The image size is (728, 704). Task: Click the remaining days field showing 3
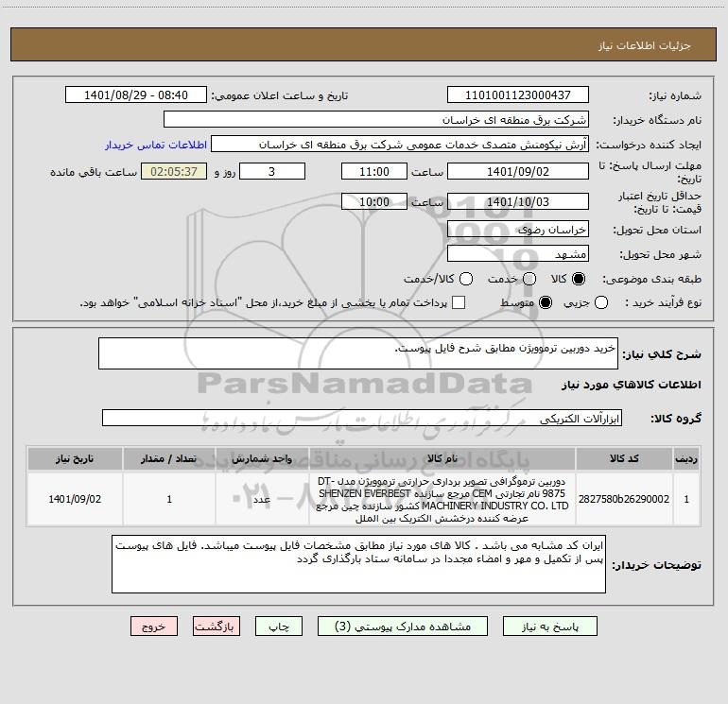(272, 171)
